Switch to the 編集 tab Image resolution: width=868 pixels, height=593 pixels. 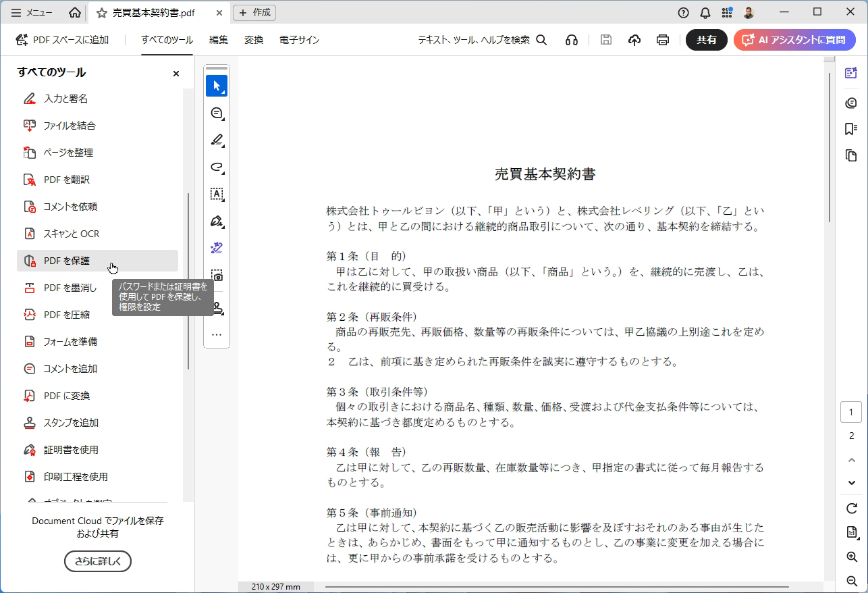point(219,40)
